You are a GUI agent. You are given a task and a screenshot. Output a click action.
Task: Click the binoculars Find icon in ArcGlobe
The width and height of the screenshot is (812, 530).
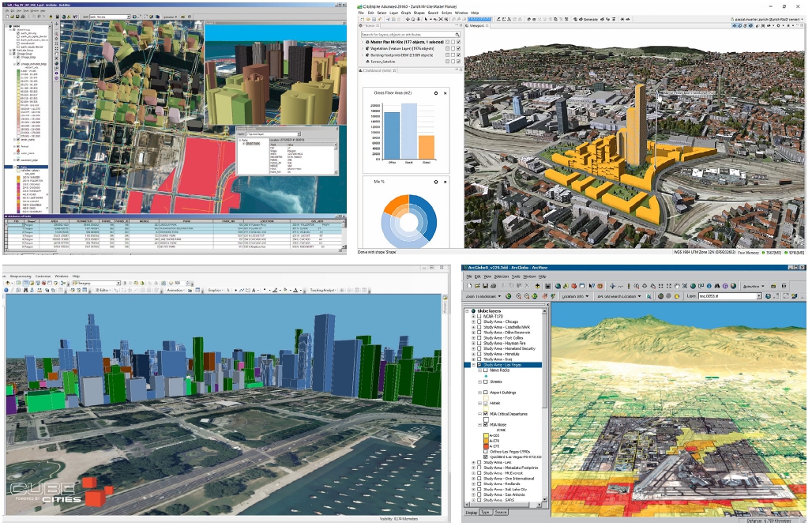[x=717, y=286]
